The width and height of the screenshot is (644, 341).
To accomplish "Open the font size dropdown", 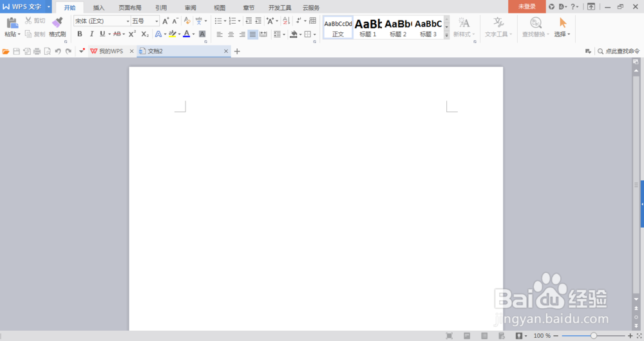I will pyautogui.click(x=156, y=21).
